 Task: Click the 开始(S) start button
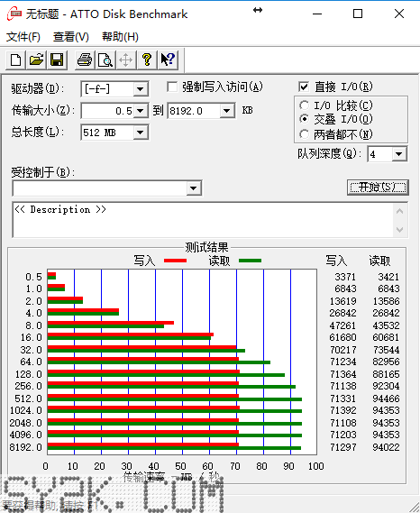point(378,188)
